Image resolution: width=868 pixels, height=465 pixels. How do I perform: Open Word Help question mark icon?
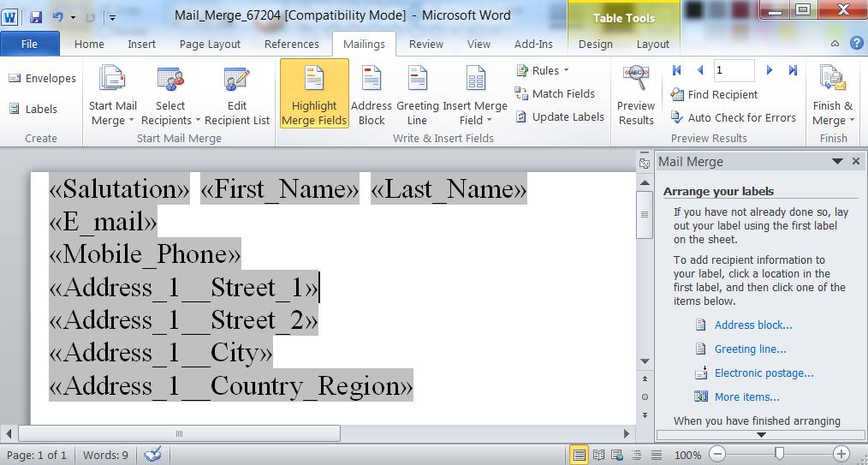click(856, 43)
